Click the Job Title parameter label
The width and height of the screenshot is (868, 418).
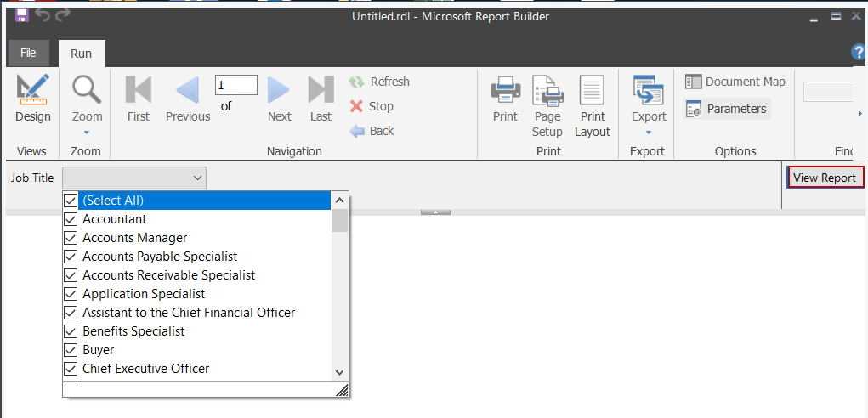(x=32, y=178)
